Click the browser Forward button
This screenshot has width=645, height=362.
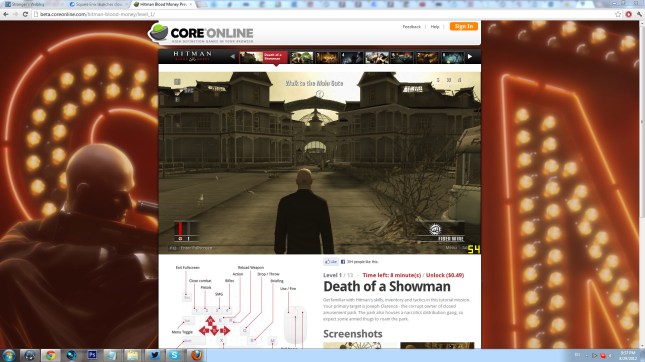click(x=16, y=14)
